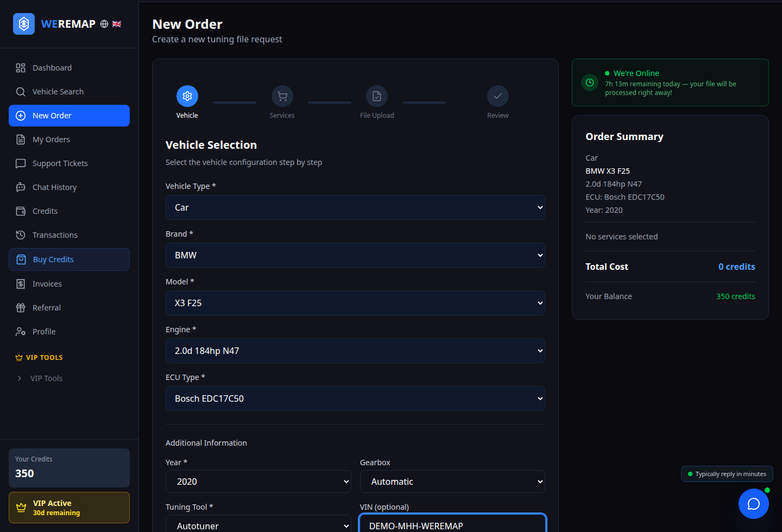The height and width of the screenshot is (532, 782).
Task: Click the Support Tickets speech icon
Action: click(x=21, y=163)
